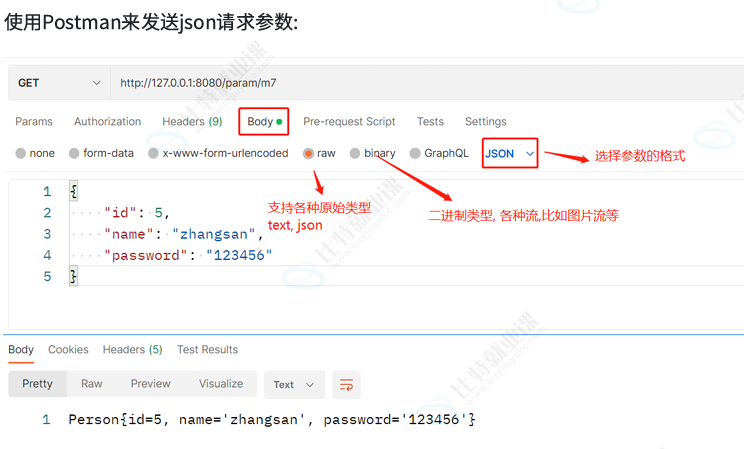Choose the GraphQL body type

[x=415, y=153]
